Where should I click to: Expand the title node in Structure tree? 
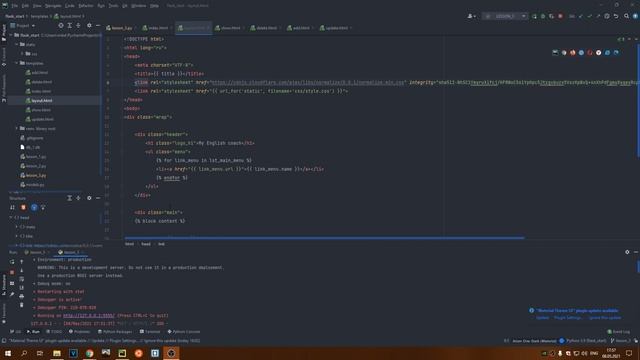click(17, 236)
